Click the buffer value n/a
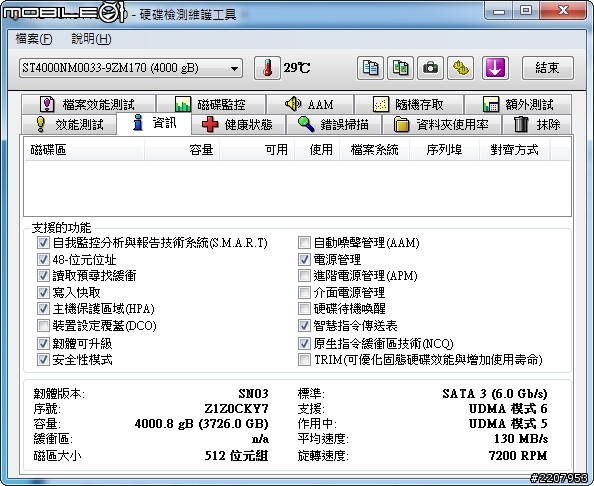Screen dimensions: 594x486 (x=260, y=439)
